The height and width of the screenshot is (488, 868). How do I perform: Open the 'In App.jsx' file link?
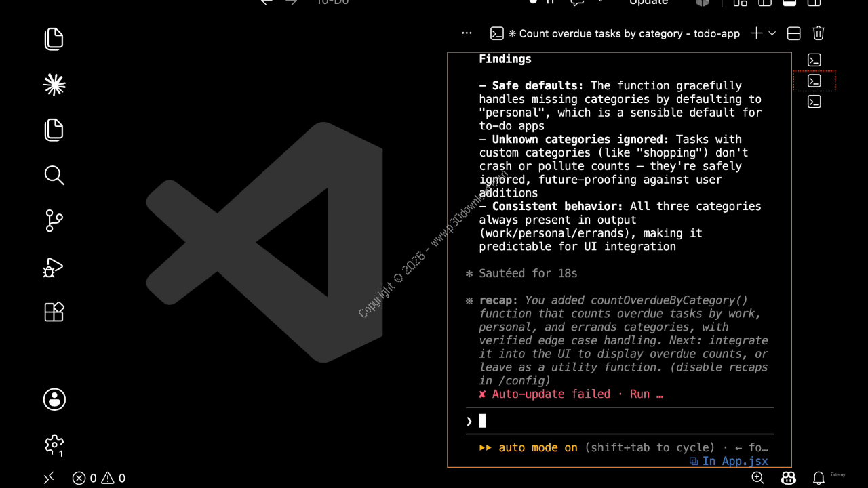point(729,461)
